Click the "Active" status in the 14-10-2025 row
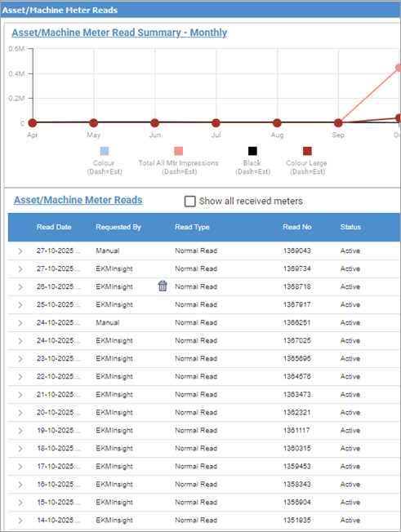Viewport: 401px width, 532px height. [350, 521]
